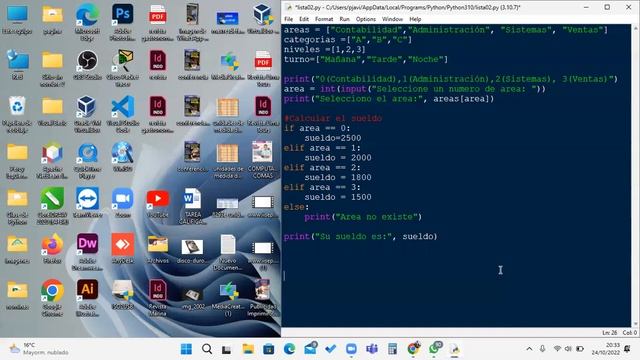Open File Explorer from the taskbar
Screen dimensions: 640x360
(248, 349)
